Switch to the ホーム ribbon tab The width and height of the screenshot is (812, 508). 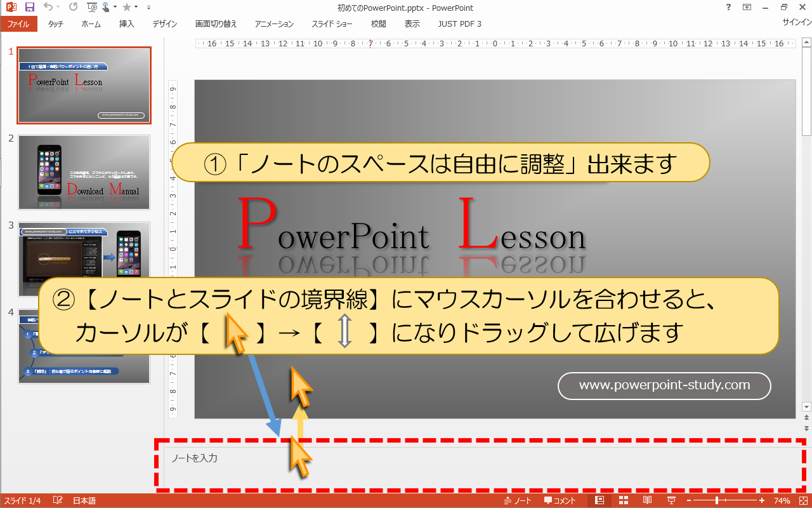click(x=91, y=23)
